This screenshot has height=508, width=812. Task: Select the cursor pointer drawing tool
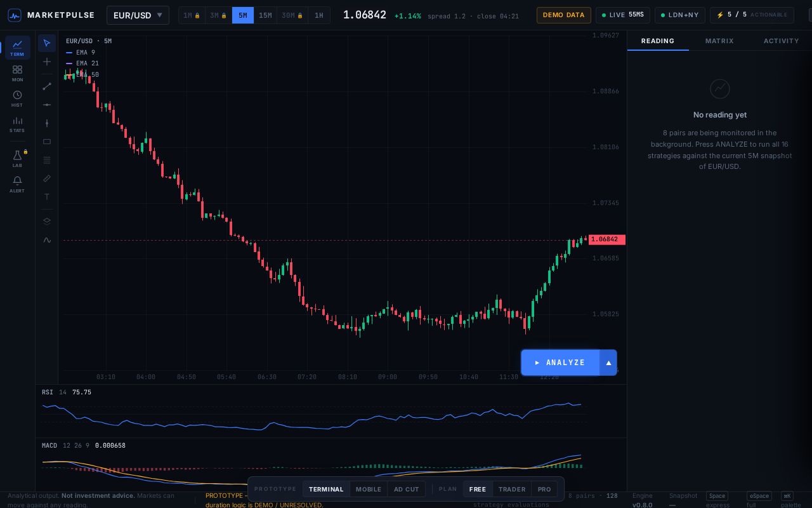click(47, 43)
